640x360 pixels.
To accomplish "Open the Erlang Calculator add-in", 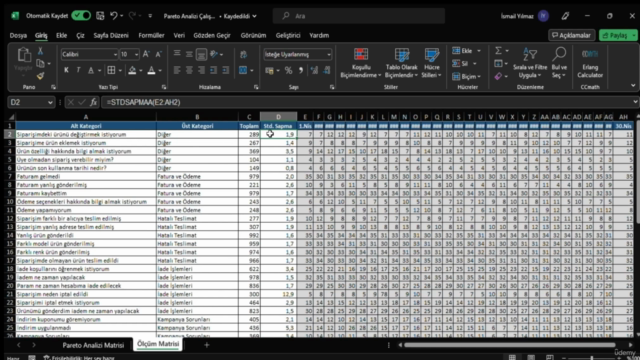I will point(590,63).
